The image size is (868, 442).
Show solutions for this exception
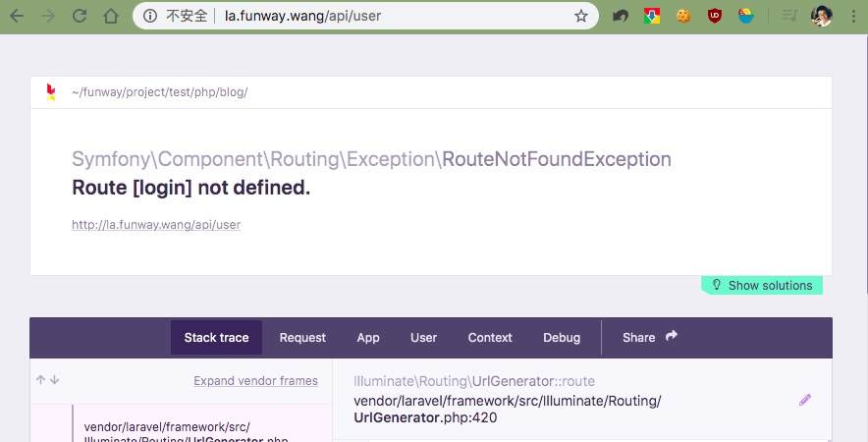click(762, 285)
